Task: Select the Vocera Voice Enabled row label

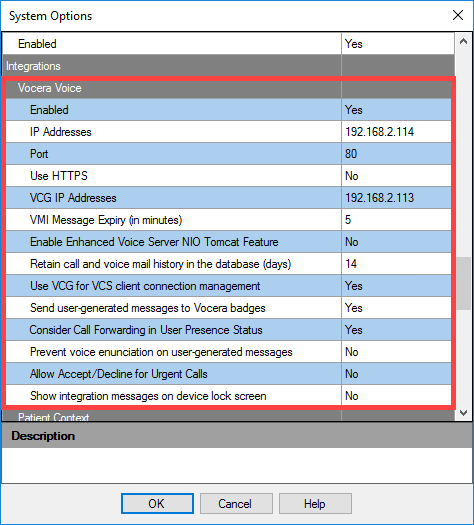Action: click(49, 110)
